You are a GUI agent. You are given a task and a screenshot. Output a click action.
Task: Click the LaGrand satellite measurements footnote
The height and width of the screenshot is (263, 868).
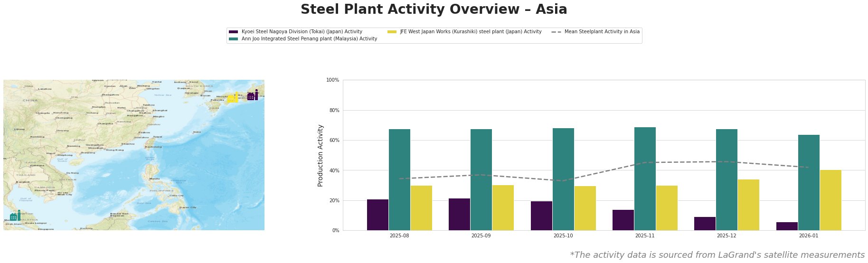[x=717, y=255]
